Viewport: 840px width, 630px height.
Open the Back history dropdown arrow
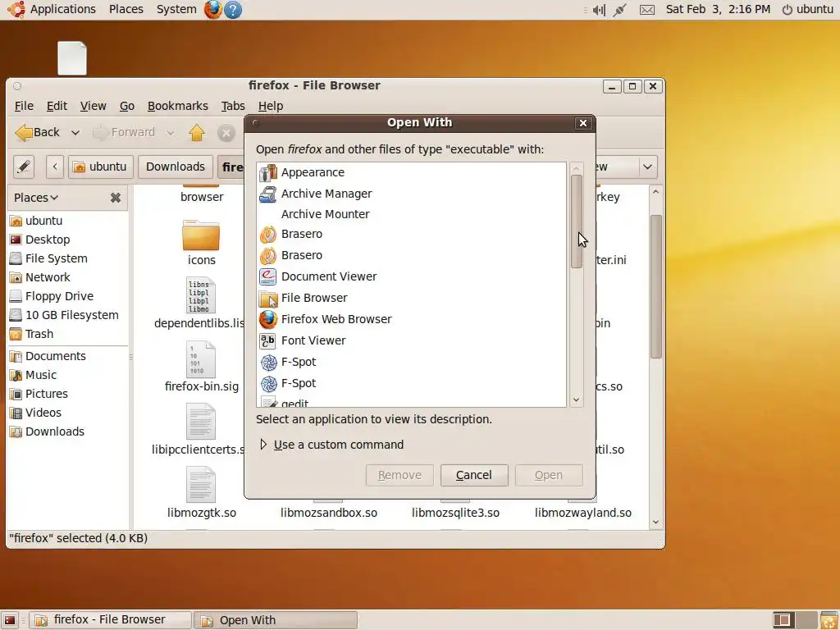[x=75, y=132]
